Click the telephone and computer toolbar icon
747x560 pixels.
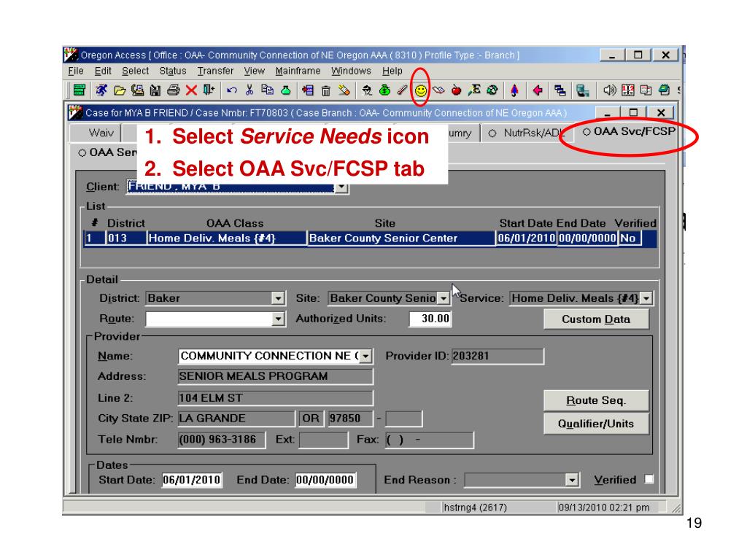[x=138, y=90]
